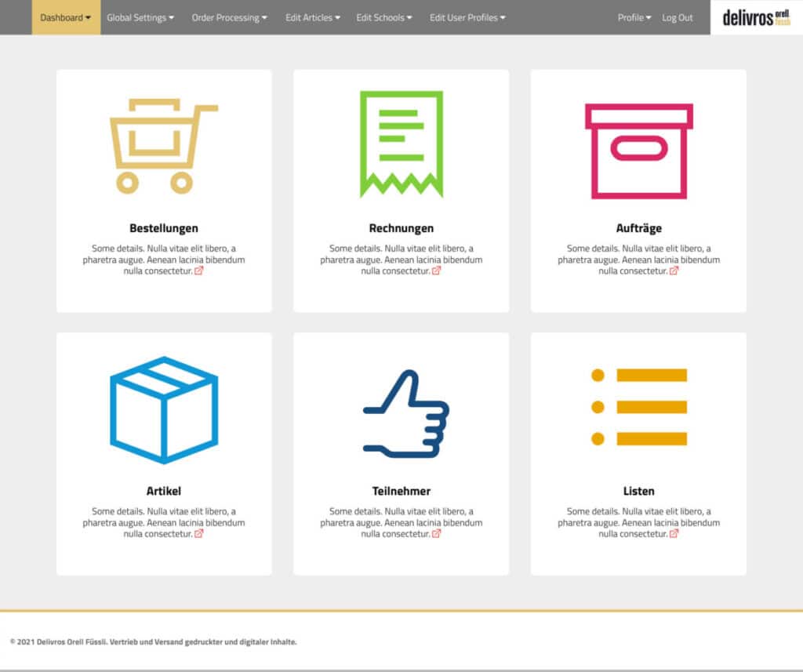Open the Edit Articles dropdown

tap(312, 17)
